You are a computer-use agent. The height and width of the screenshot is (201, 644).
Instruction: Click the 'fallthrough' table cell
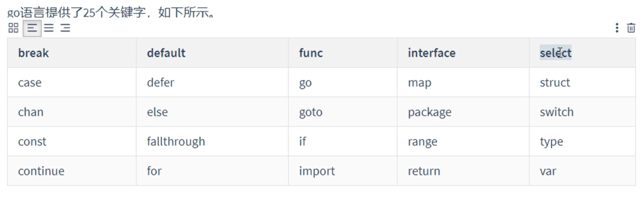coord(212,142)
